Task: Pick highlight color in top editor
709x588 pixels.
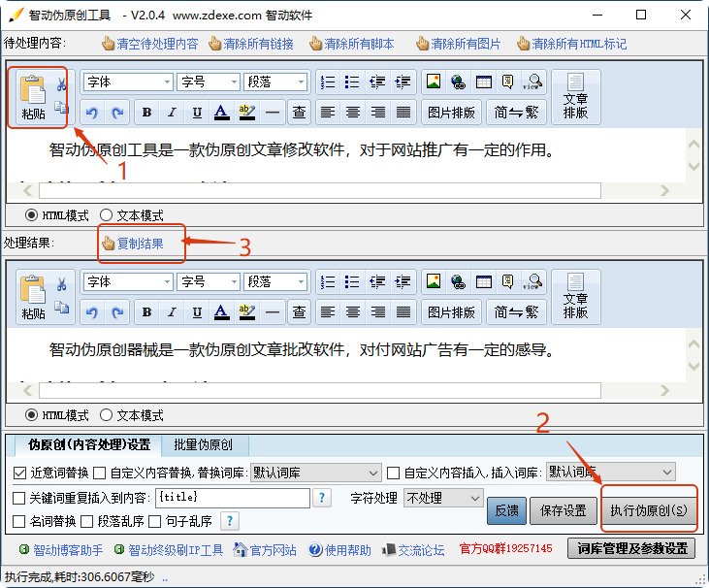Action: tap(247, 113)
